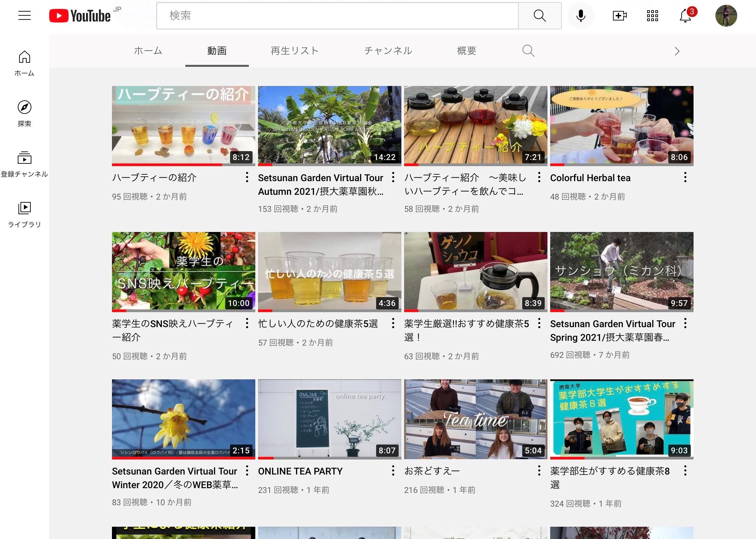Switch to the チャンネル tab
This screenshot has width=756, height=539.
coord(388,50)
